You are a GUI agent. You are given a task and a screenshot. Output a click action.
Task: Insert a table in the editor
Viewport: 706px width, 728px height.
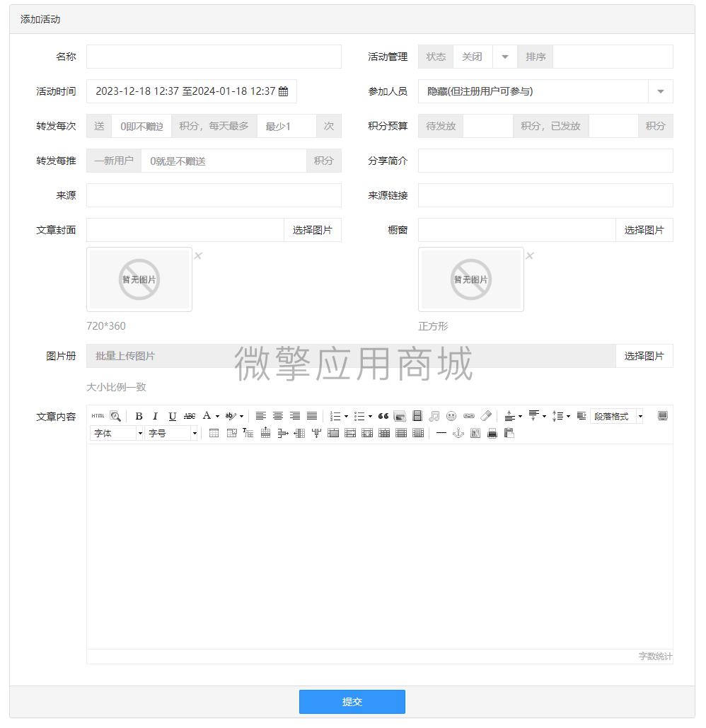coord(214,433)
